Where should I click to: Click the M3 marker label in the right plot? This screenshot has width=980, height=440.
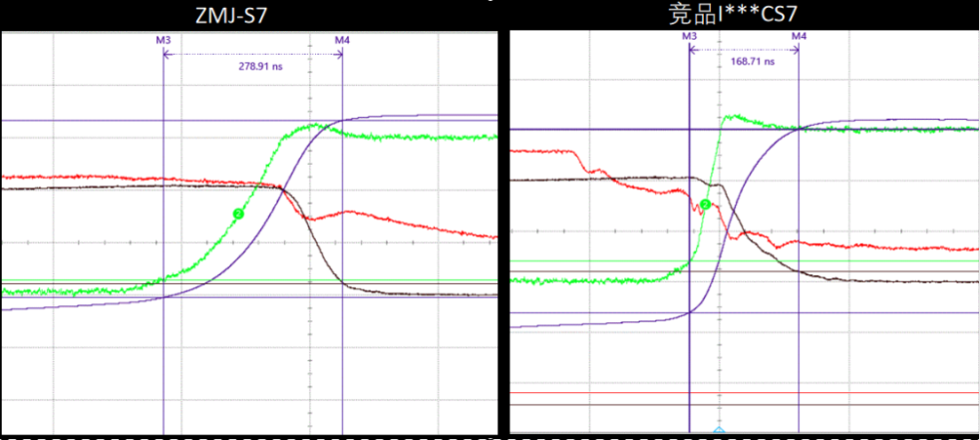(689, 35)
